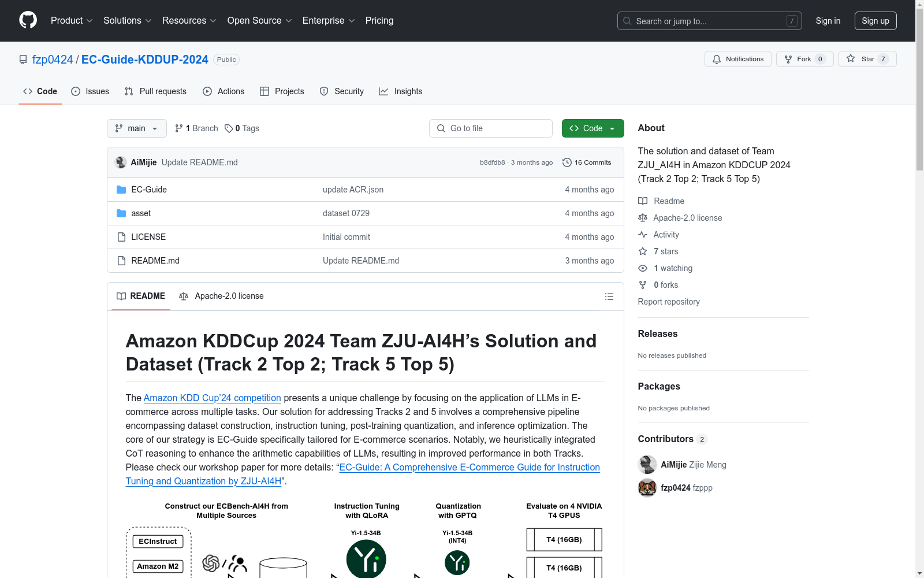
Task: Click the Sign in link
Action: (828, 21)
